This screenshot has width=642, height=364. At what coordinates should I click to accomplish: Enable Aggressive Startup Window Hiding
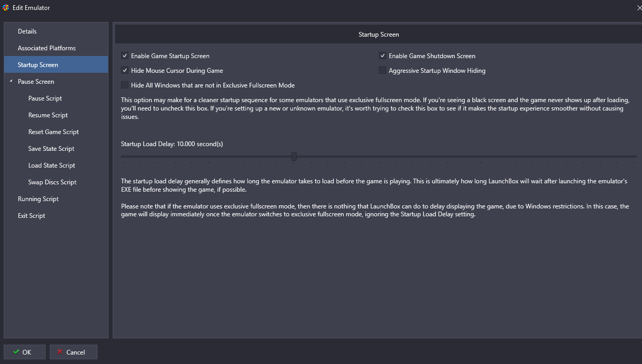tap(383, 70)
